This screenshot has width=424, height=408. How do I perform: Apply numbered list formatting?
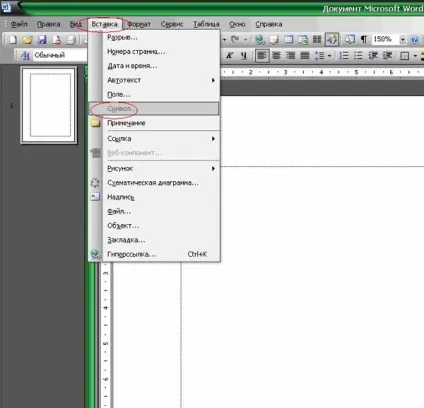coord(344,56)
